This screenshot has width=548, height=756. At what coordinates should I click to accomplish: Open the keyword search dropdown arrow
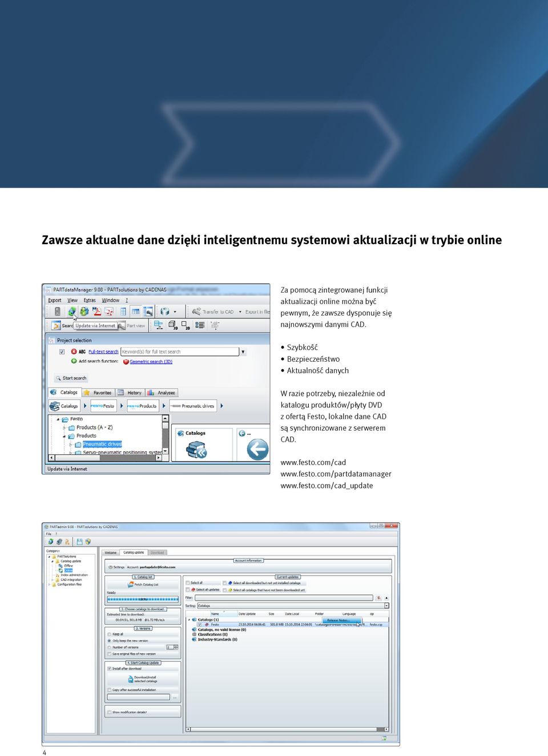[x=243, y=352]
